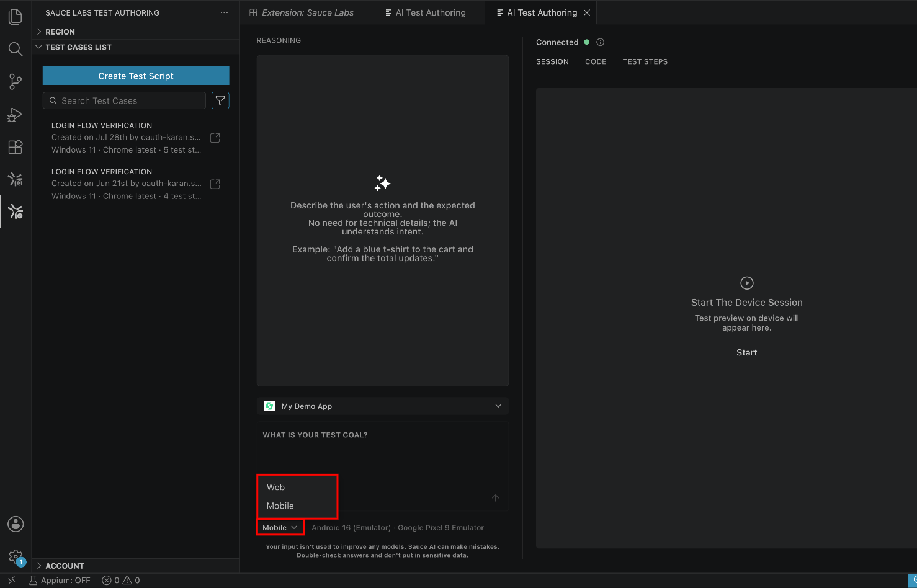The width and height of the screenshot is (917, 588).
Task: Select the CODE tab
Action: [x=596, y=61]
